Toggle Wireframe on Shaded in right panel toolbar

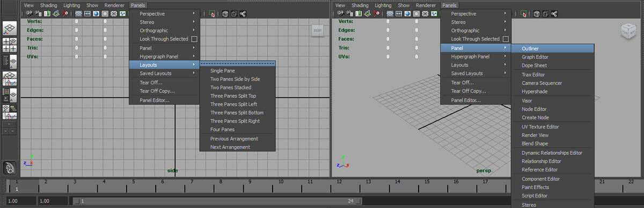(425, 13)
